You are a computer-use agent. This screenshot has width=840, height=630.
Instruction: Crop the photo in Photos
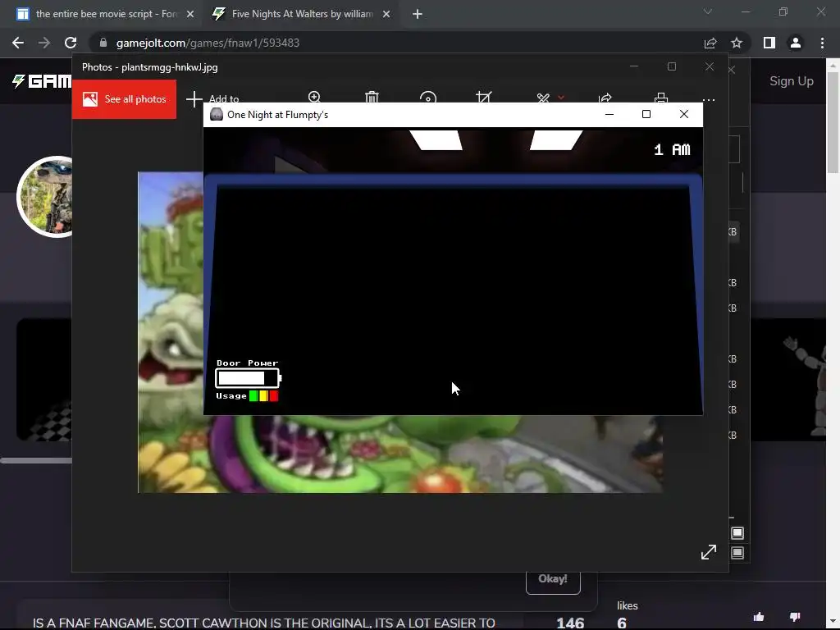(484, 97)
